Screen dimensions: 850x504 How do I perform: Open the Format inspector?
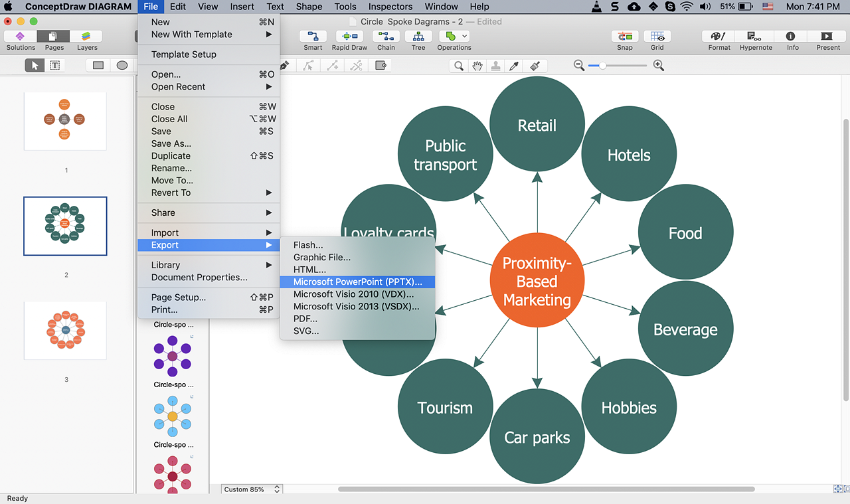click(719, 37)
